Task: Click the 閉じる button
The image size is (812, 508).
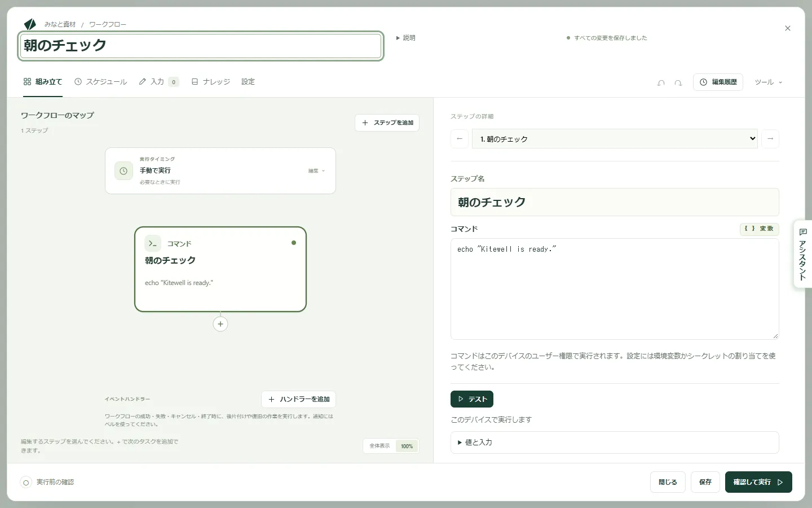Action: [668, 482]
